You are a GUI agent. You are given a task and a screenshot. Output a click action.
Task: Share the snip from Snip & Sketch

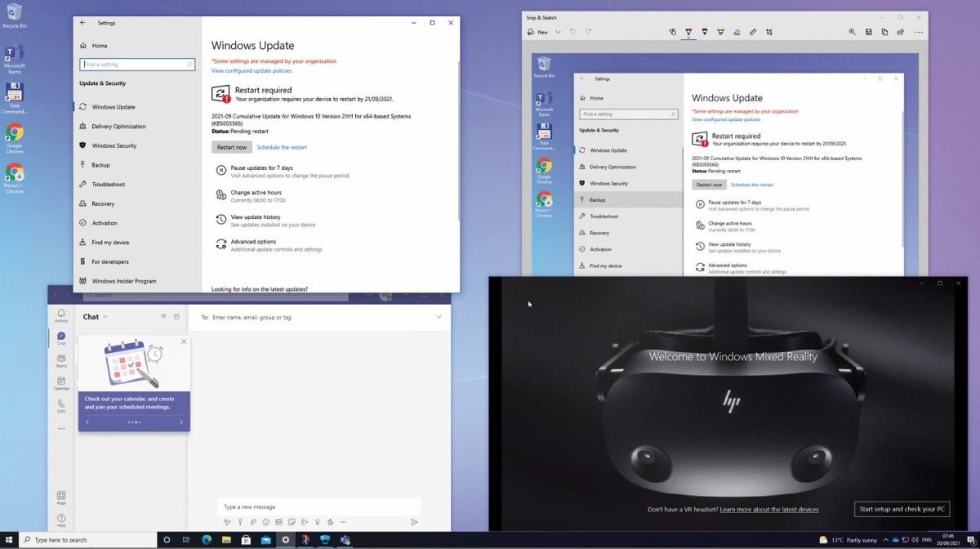pos(901,32)
